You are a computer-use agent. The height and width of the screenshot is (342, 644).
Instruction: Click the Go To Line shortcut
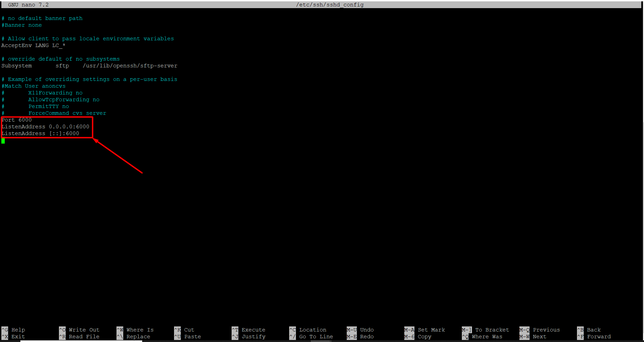pos(312,337)
